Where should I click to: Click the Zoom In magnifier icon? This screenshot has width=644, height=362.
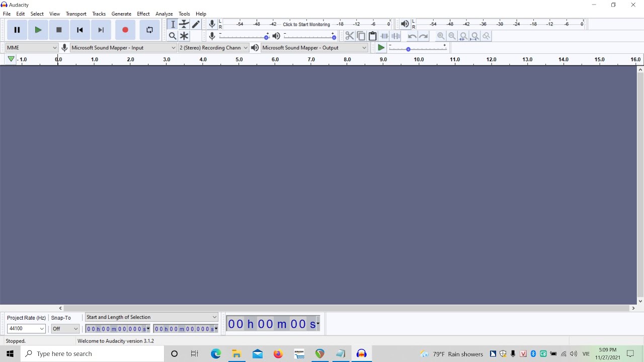(x=441, y=36)
